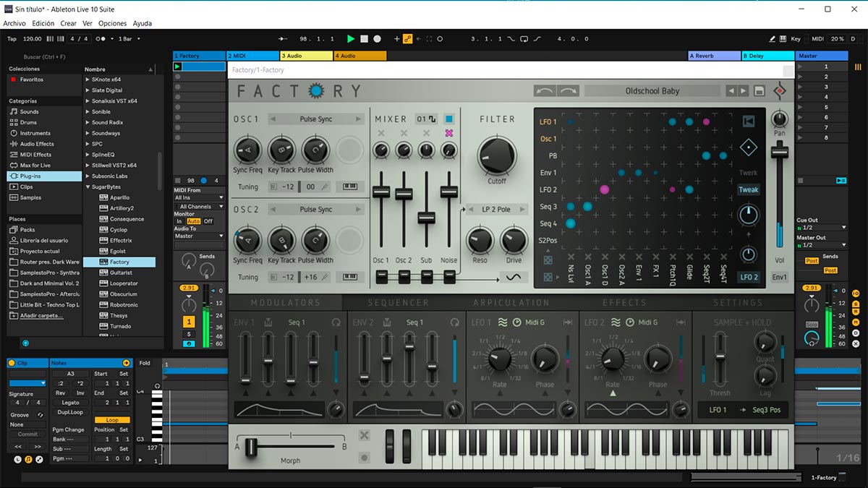Screen dimensions: 868x488
Task: Open the OSC1 keyboard tuning icon
Action: pos(350,187)
